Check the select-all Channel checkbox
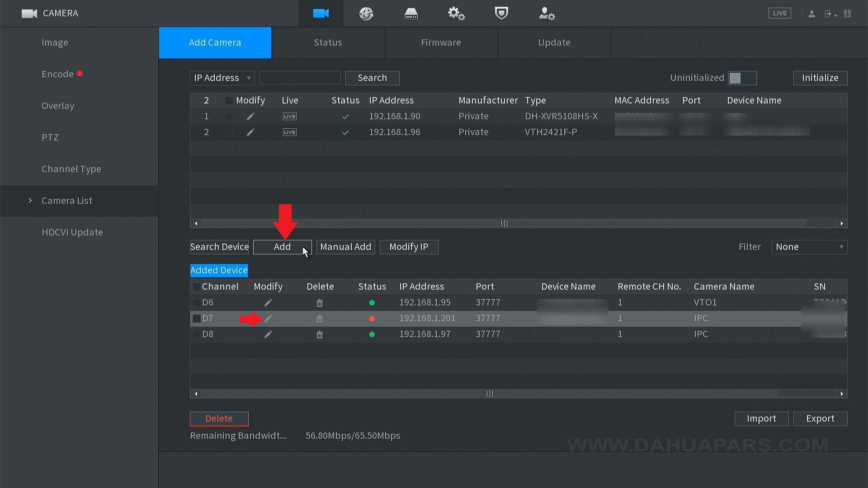Screen dimensions: 868x488 tap(197, 287)
